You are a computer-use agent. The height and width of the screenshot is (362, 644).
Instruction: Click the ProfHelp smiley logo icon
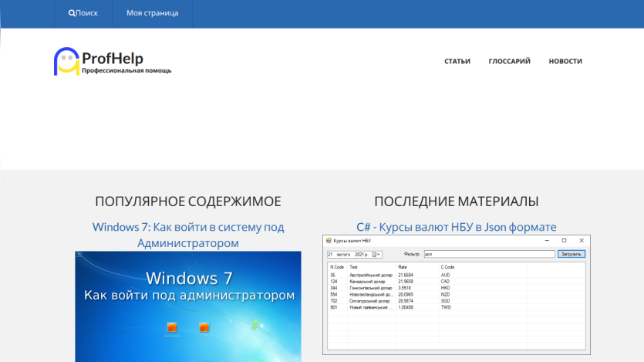[66, 62]
